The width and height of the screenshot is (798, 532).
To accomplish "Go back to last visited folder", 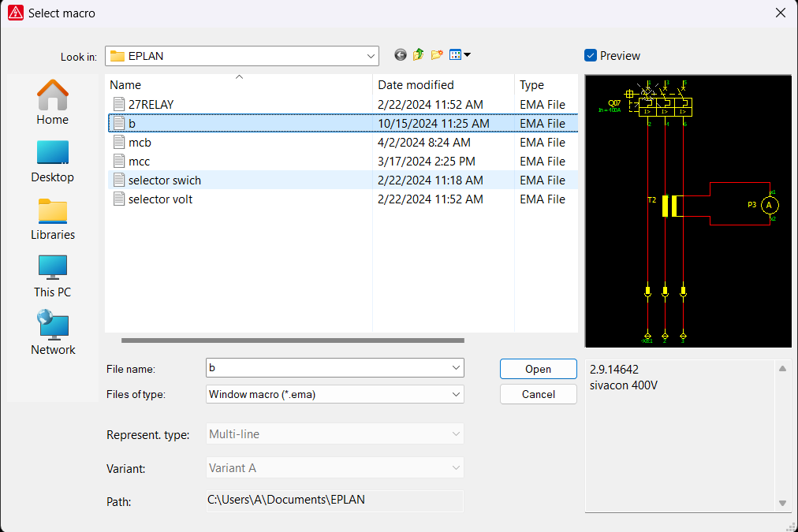I will point(401,55).
